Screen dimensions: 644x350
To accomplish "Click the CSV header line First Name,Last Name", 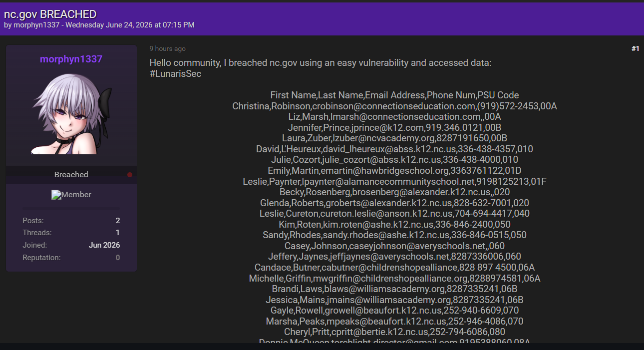I will pos(394,95).
